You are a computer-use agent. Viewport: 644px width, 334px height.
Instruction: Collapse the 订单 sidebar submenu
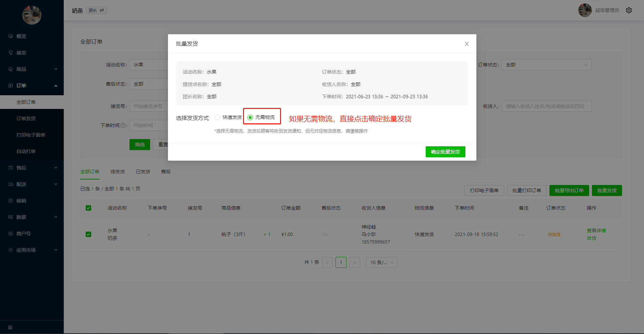[56, 86]
